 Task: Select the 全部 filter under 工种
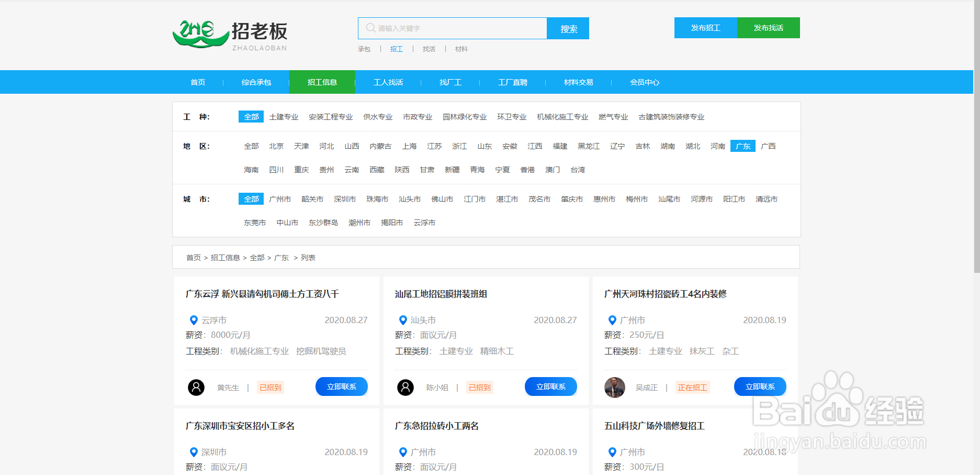pyautogui.click(x=251, y=116)
